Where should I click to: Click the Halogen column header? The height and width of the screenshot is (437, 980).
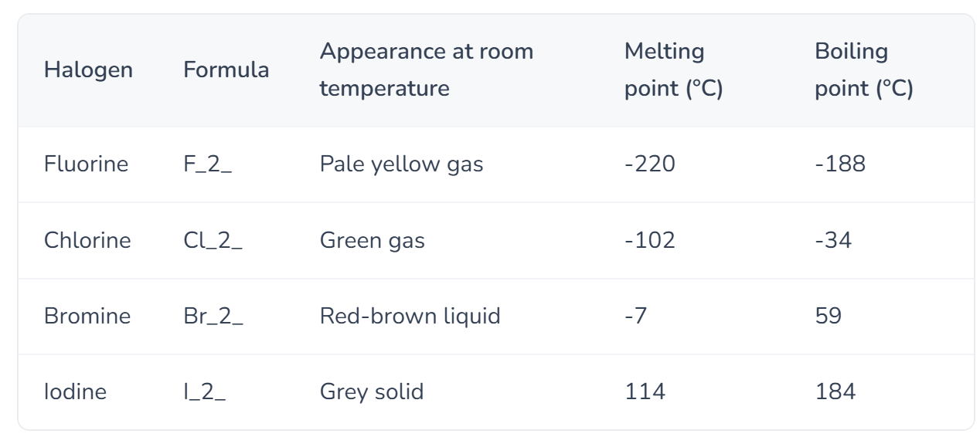click(88, 70)
